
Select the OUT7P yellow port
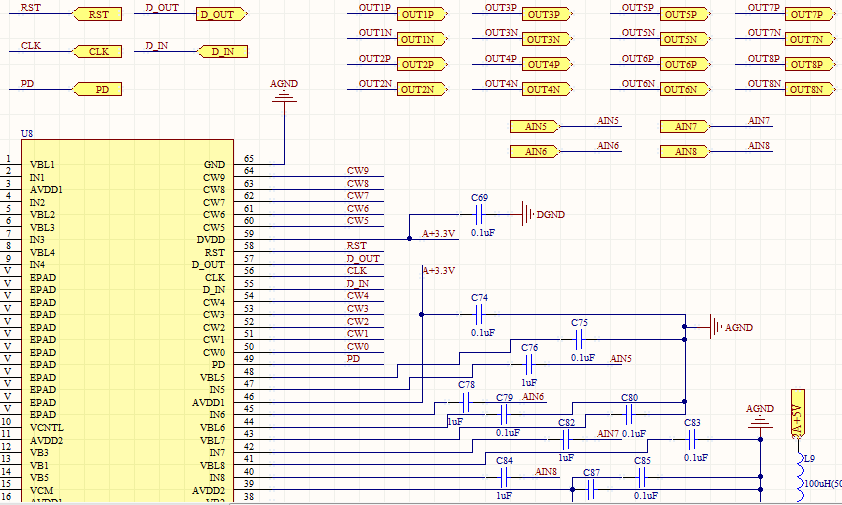point(810,15)
